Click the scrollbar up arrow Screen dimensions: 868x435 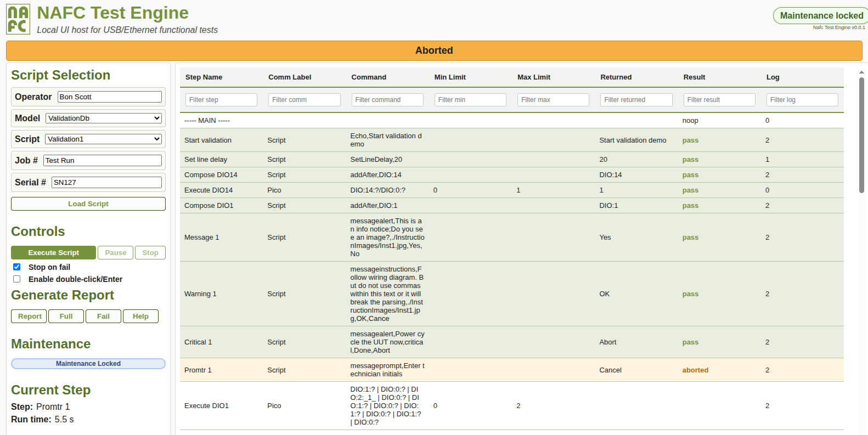[x=861, y=72]
